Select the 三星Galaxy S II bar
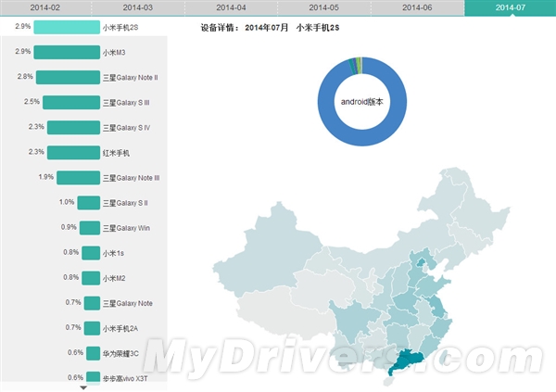 click(89, 203)
